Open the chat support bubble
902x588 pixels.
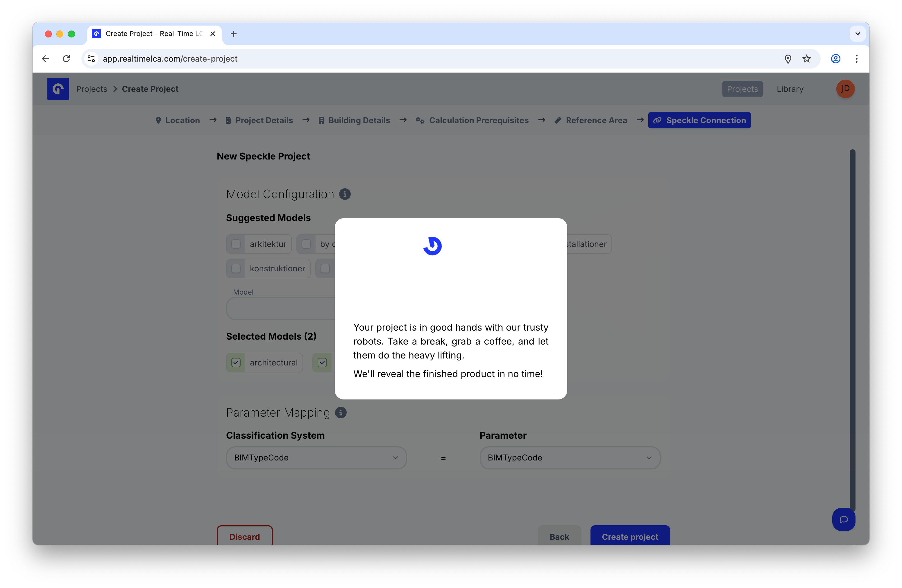(843, 519)
